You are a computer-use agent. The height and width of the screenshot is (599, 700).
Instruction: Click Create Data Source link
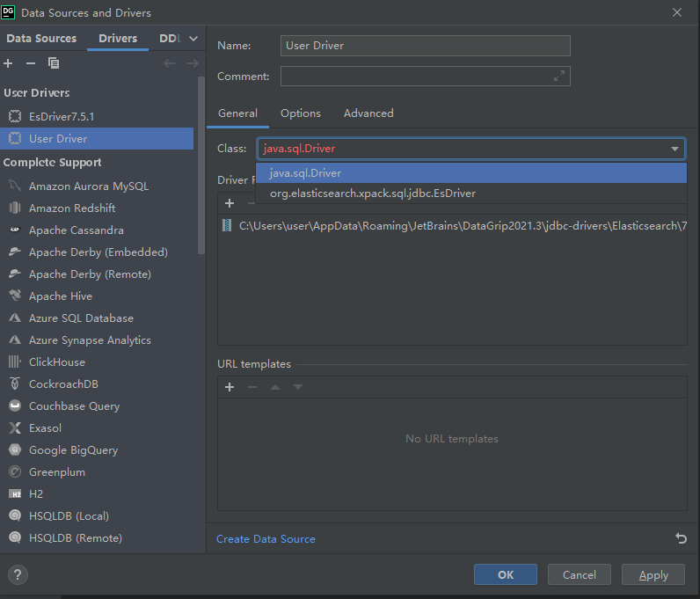coord(266,539)
